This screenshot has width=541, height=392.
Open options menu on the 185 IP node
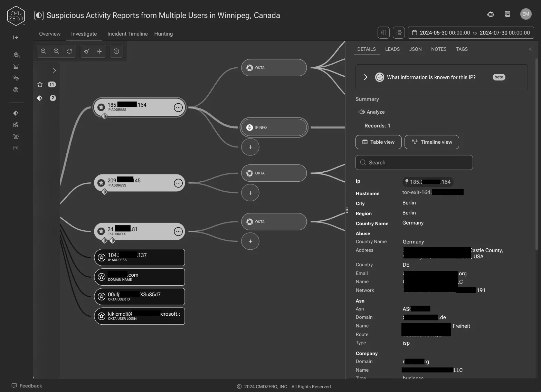[178, 107]
